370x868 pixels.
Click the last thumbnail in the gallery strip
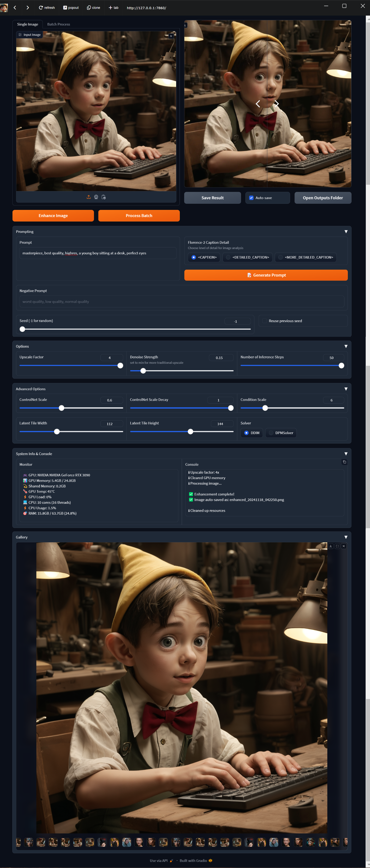[345, 842]
